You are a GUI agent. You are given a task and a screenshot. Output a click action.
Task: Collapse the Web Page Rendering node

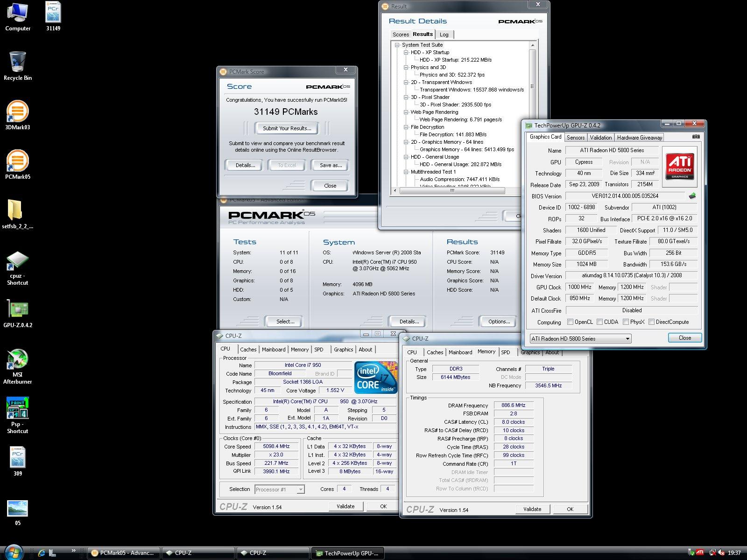[x=406, y=112]
